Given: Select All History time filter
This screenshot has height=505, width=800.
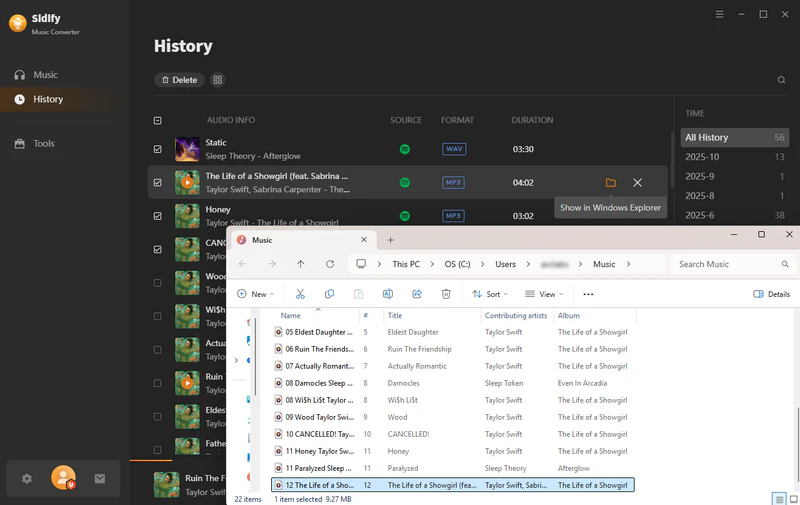Looking at the screenshot, I should [735, 138].
